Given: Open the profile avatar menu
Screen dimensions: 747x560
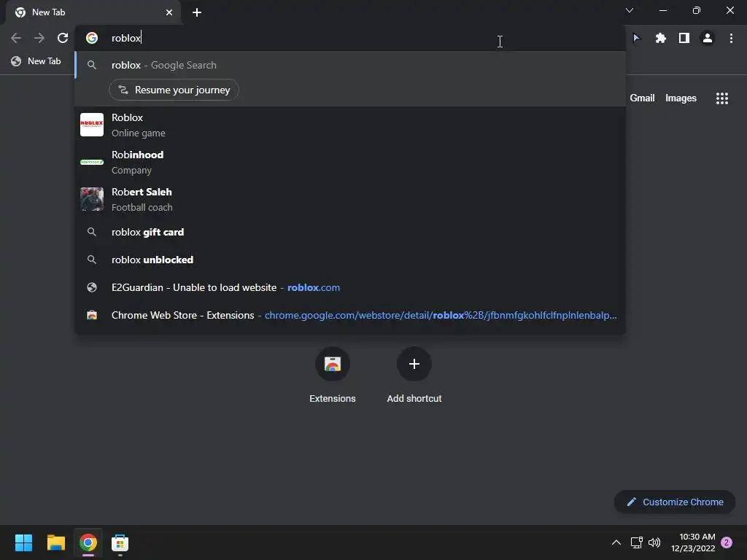Looking at the screenshot, I should pyautogui.click(x=708, y=38).
